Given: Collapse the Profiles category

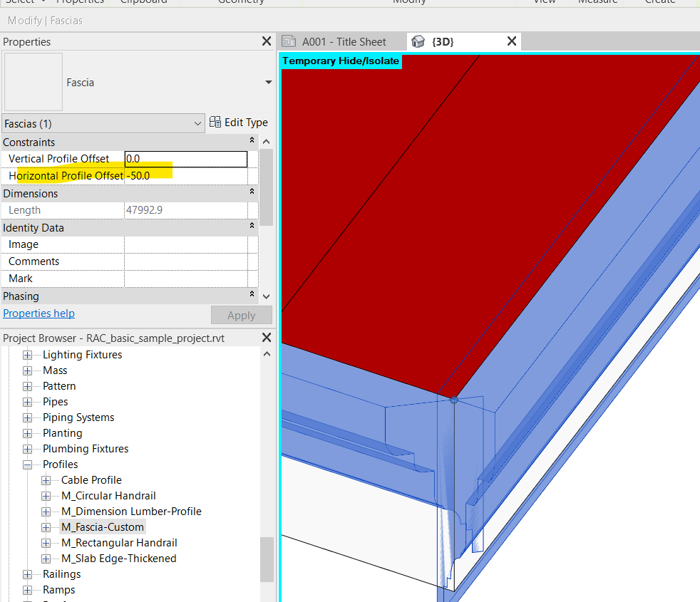Looking at the screenshot, I should pyautogui.click(x=27, y=464).
